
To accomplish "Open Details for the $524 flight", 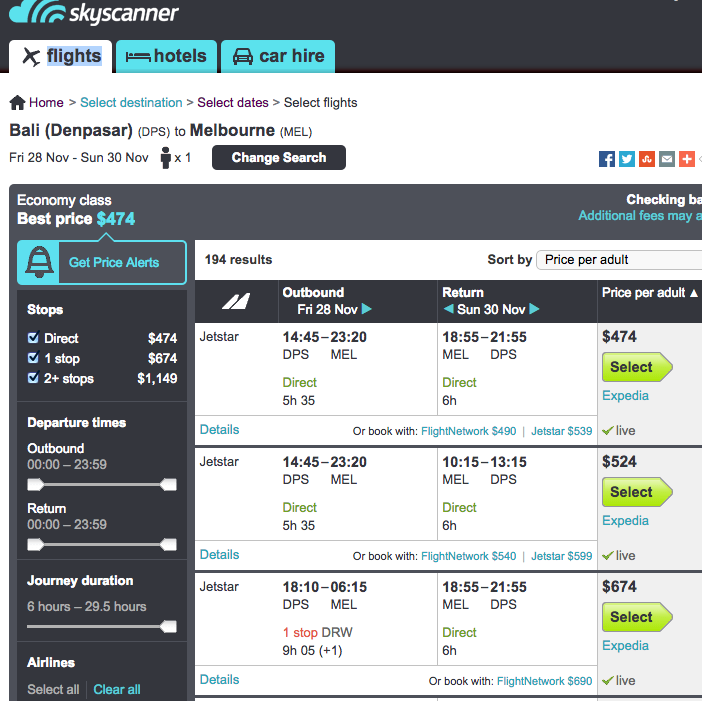I will click(219, 555).
